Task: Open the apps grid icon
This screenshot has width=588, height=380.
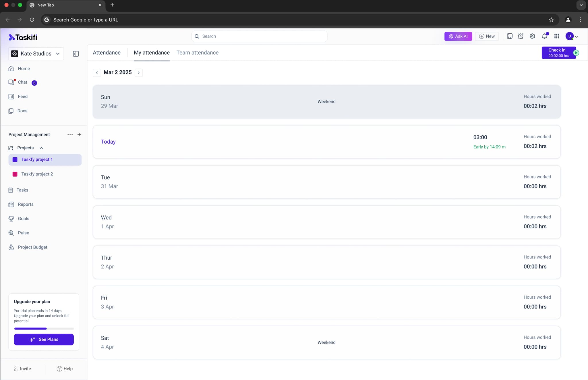Action: tap(557, 36)
